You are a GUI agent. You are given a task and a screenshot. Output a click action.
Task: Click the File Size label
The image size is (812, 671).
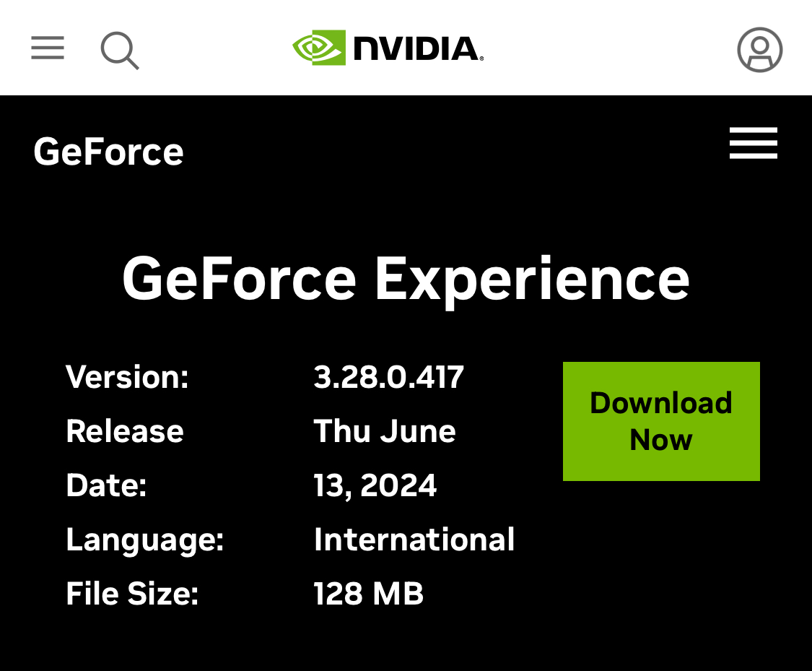click(x=132, y=594)
